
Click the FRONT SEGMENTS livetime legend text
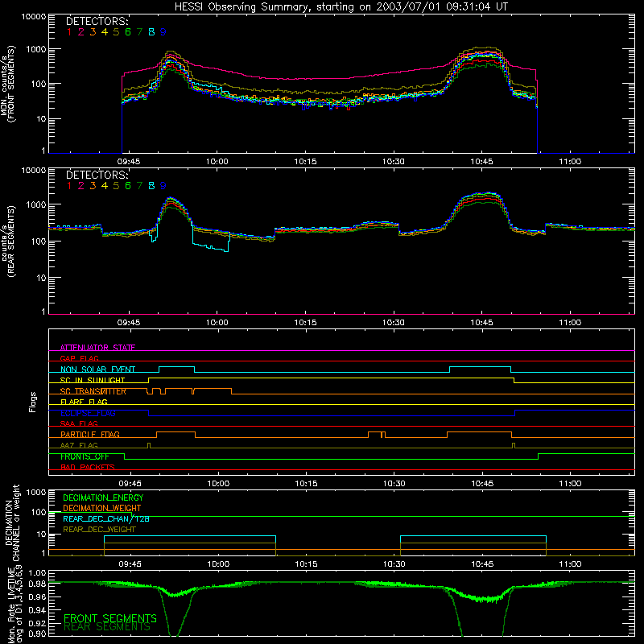tap(110, 618)
